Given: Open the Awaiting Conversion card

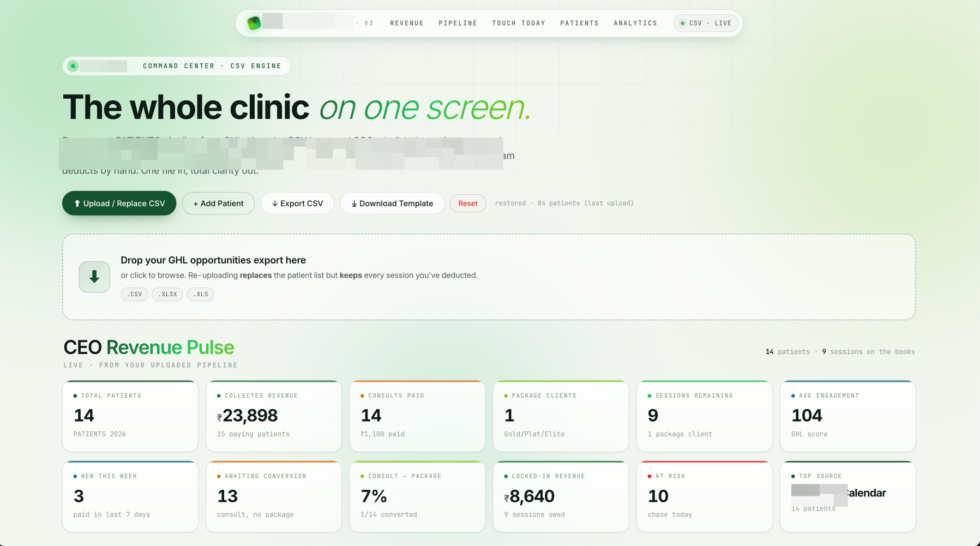Looking at the screenshot, I should point(274,496).
